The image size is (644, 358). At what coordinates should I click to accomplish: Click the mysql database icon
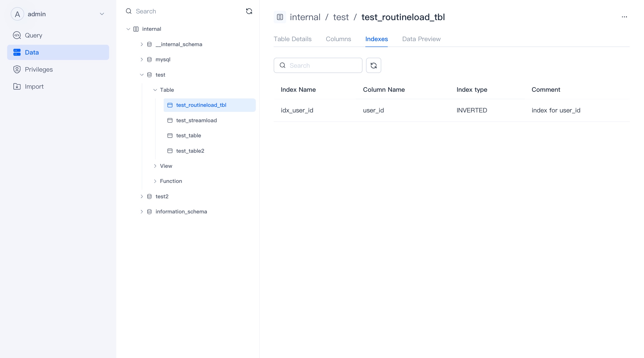pos(150,60)
